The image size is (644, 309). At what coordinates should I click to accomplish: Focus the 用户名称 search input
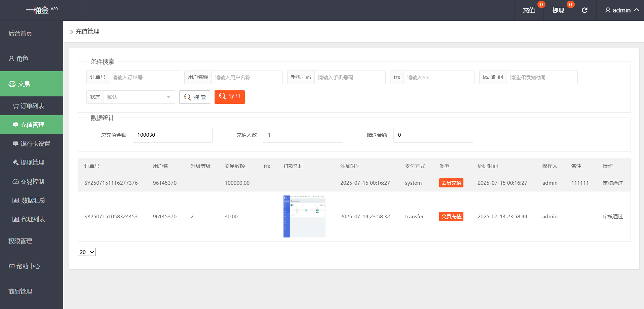247,77
